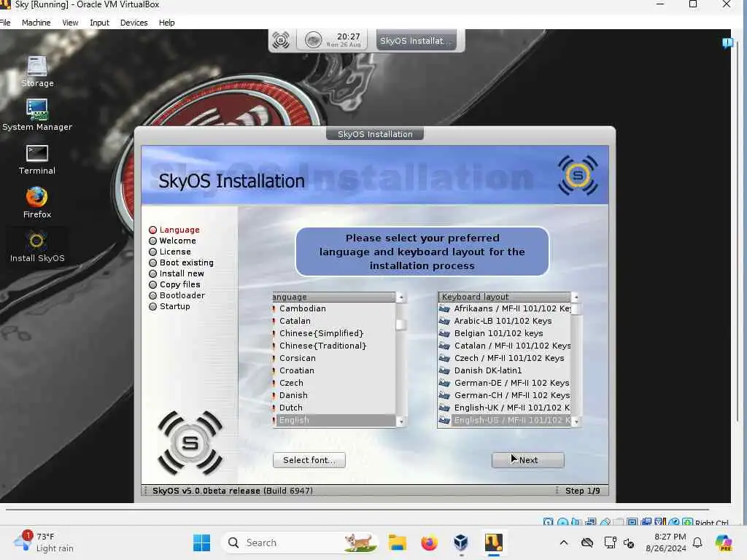The image size is (747, 560).
Task: Select Belgian 101/102 keys layout
Action: [504, 333]
